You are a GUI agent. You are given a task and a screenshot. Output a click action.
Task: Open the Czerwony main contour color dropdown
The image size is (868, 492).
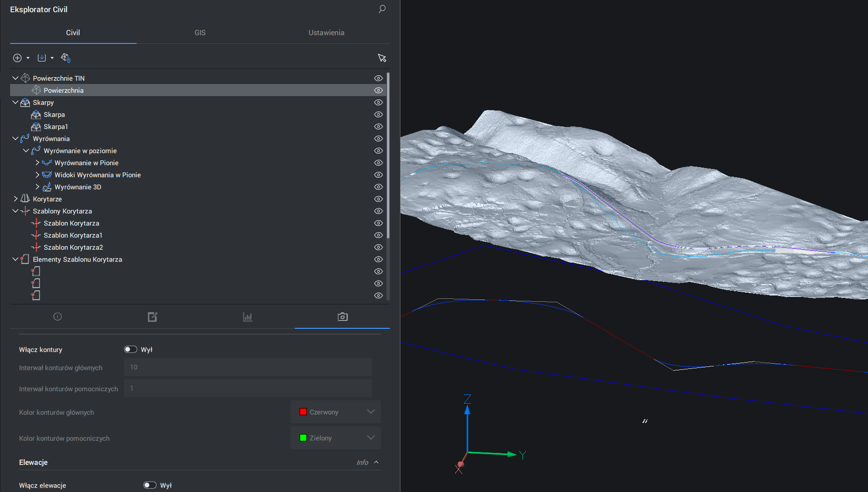tap(336, 412)
